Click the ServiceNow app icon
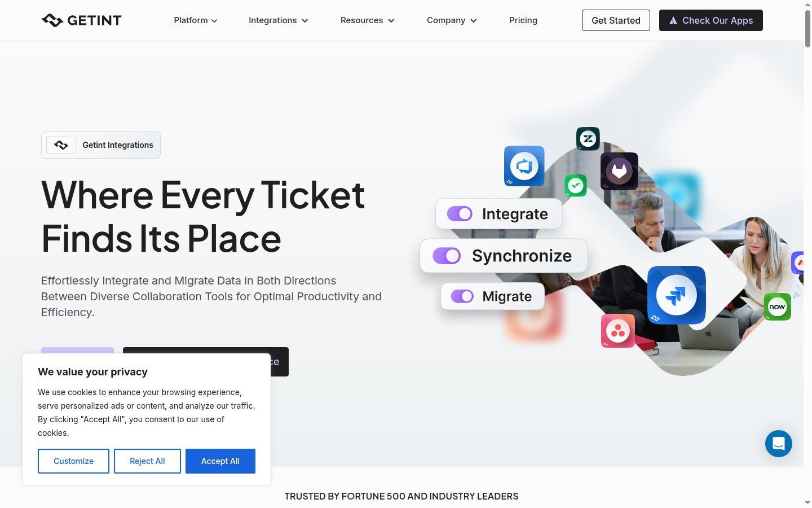The width and height of the screenshot is (812, 508). click(777, 306)
